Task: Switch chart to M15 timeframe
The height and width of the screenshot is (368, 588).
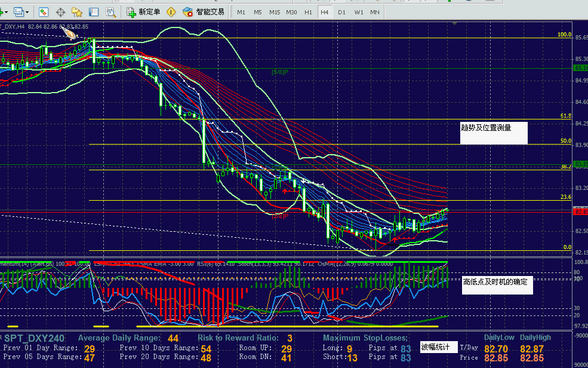Action: [x=274, y=12]
